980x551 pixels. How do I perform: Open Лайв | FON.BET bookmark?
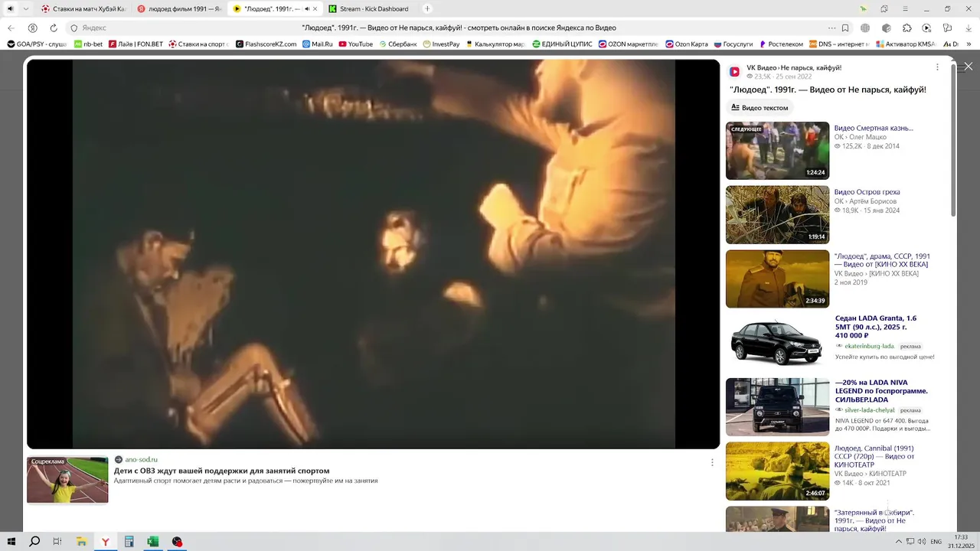click(136, 44)
